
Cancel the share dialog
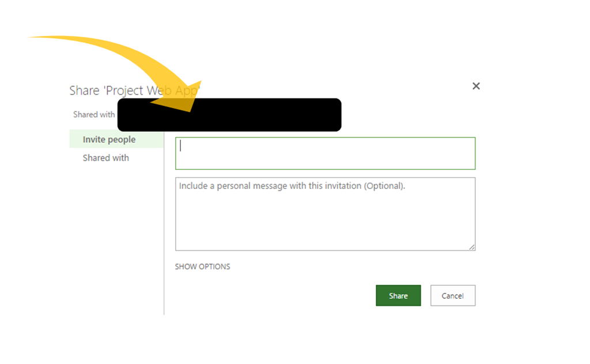(453, 295)
